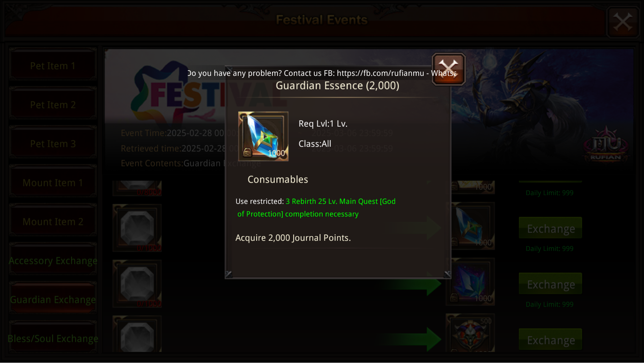Select the emblem reward icon marked 500
The width and height of the screenshot is (644, 363).
pyautogui.click(x=470, y=333)
